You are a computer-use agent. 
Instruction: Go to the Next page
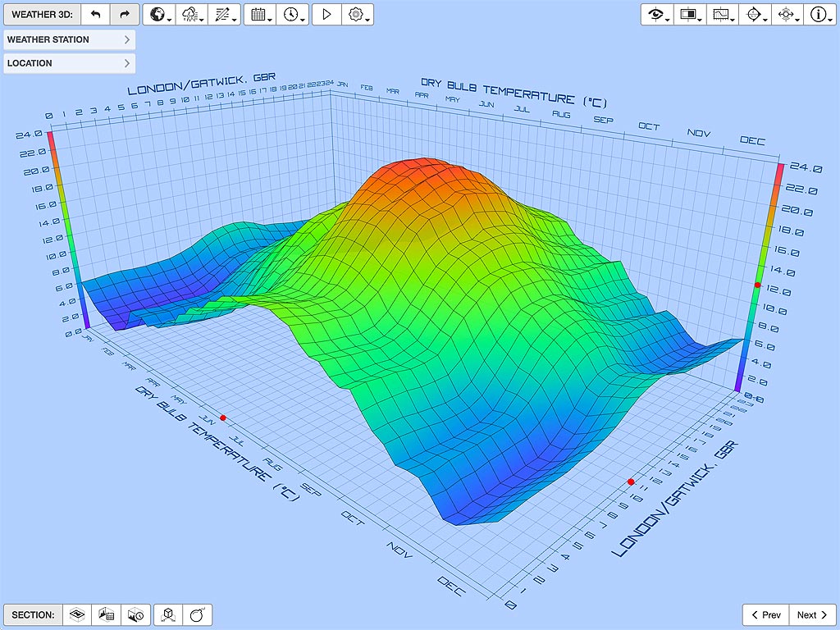[x=813, y=615]
